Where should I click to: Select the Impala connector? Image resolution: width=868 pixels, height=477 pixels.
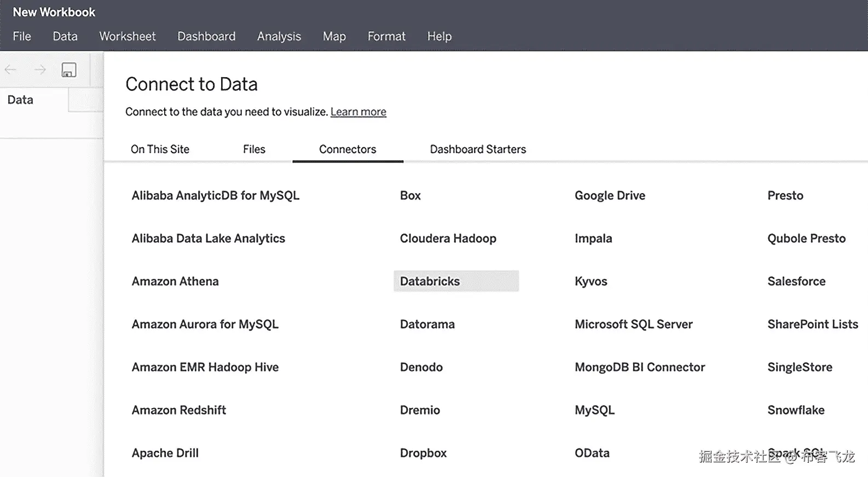point(593,238)
